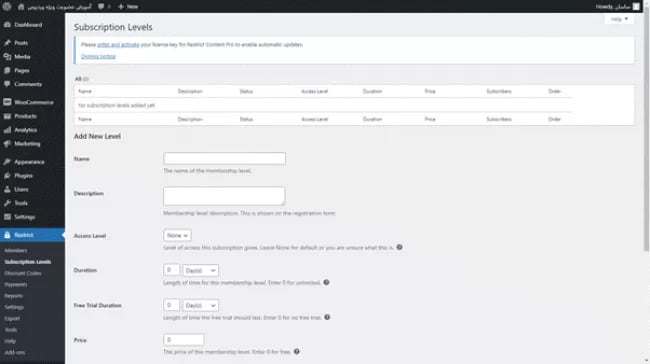Open the Media library icon
Screen dimensions: 650x364
click(x=7, y=57)
